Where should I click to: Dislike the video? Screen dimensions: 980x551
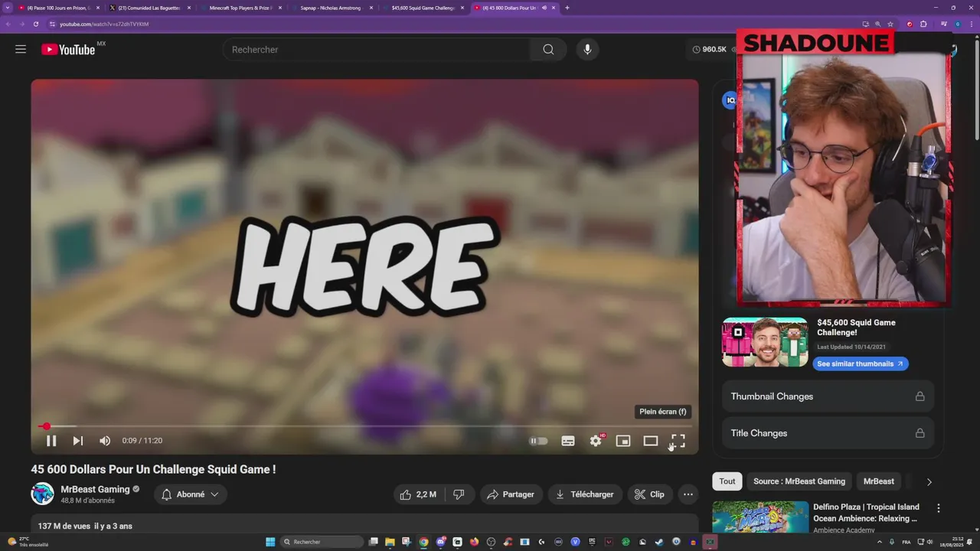point(459,494)
